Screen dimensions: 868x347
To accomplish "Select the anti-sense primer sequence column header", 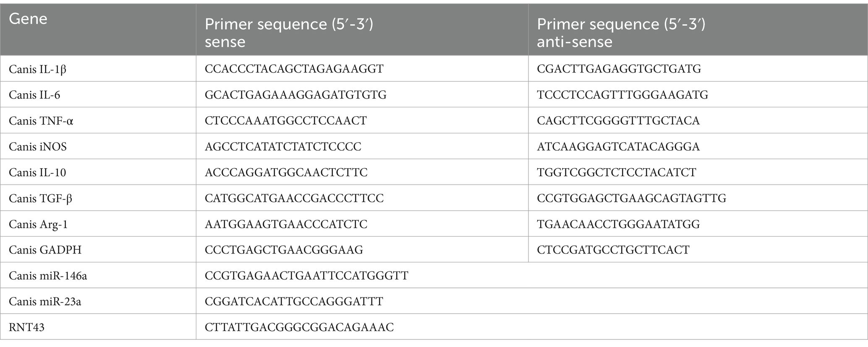I will tap(621, 33).
